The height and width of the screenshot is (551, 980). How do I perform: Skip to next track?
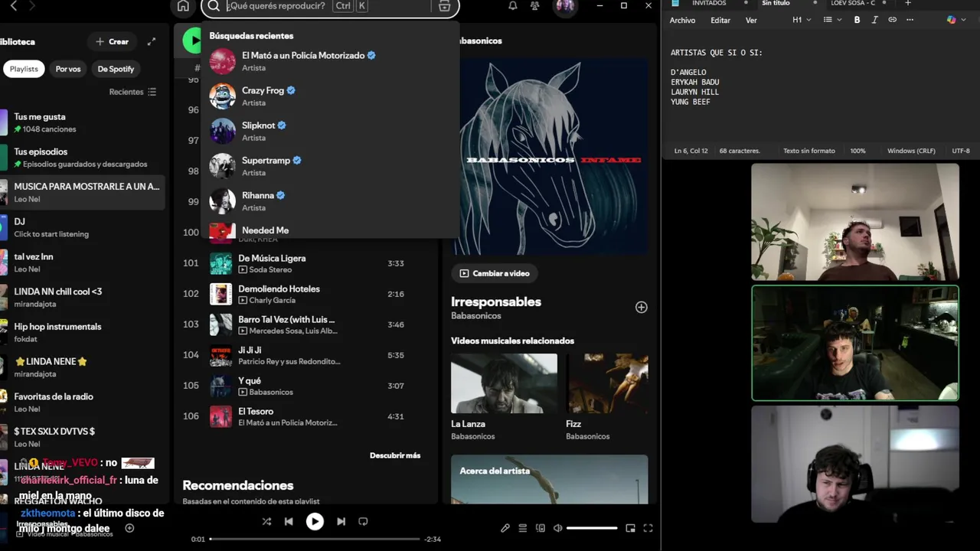[x=341, y=521]
